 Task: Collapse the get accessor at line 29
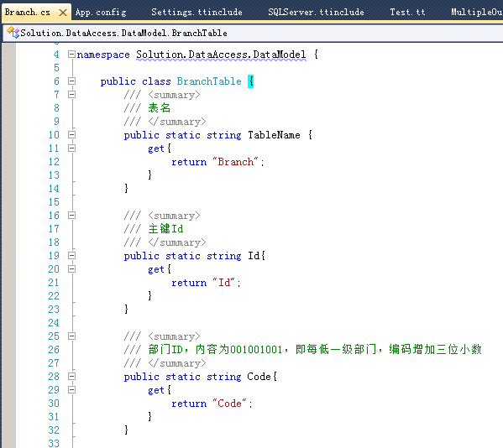71,389
